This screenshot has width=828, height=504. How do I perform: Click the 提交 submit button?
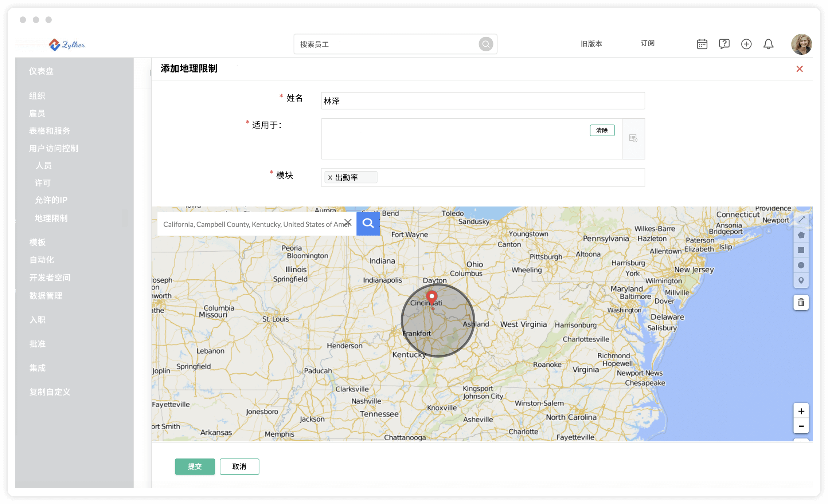pyautogui.click(x=195, y=466)
